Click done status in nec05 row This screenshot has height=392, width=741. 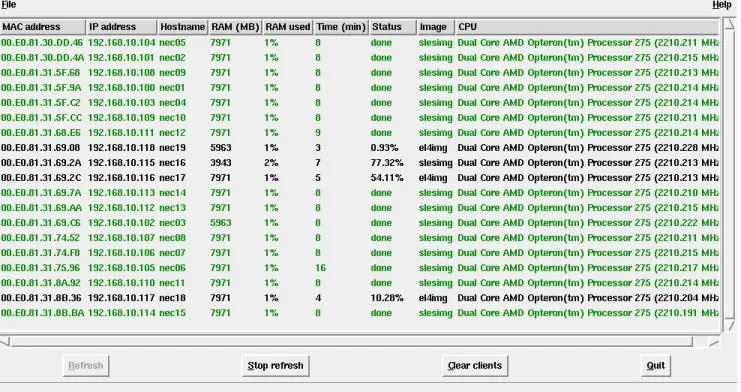click(x=381, y=43)
